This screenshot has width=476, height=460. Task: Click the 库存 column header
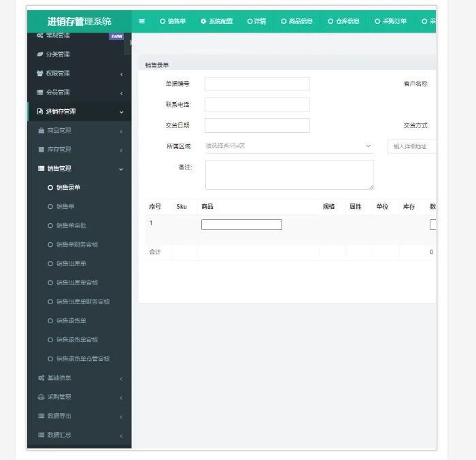[x=409, y=207]
